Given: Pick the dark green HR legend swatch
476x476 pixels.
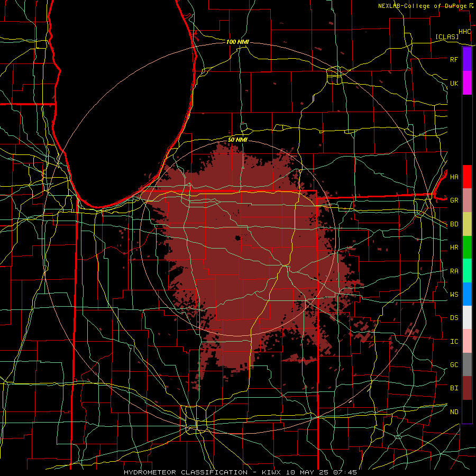Looking at the screenshot, I should tap(467, 247).
